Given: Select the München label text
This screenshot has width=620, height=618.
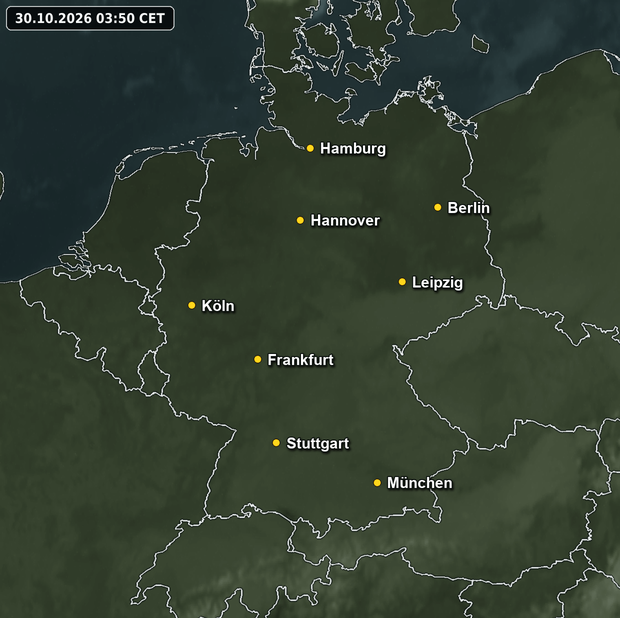Looking at the screenshot, I should pos(420,483).
